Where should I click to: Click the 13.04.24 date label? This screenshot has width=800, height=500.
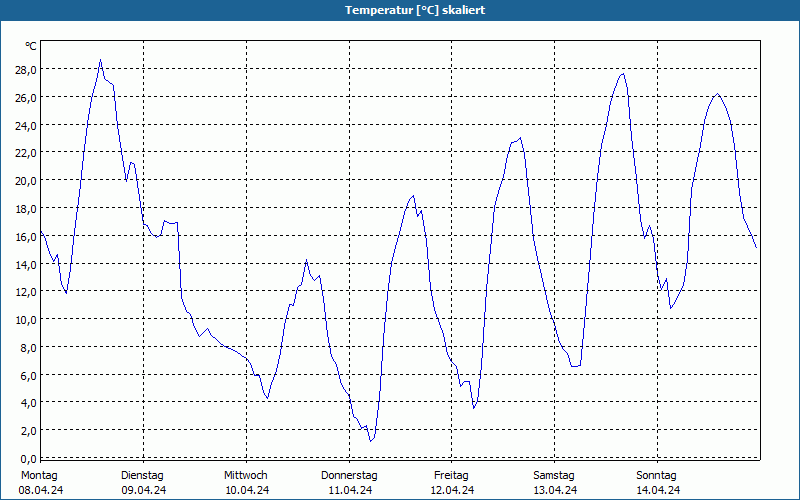click(556, 490)
